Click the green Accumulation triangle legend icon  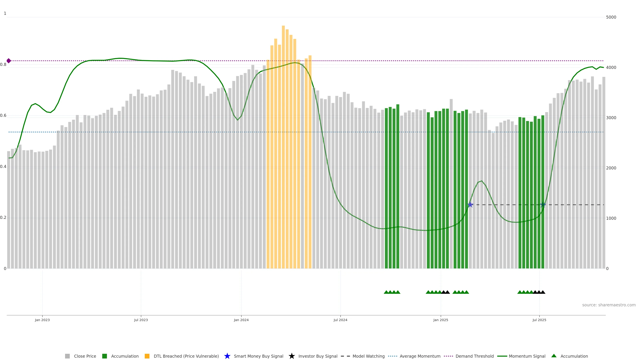coord(554,356)
